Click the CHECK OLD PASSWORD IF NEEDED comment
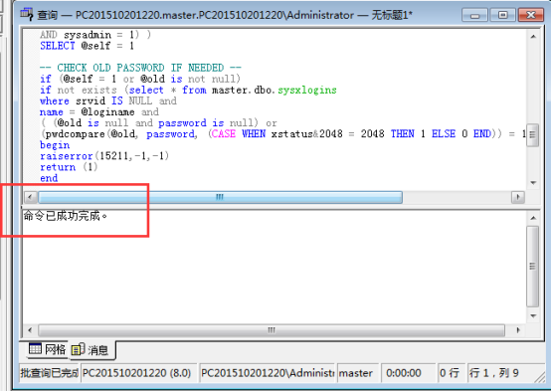The image size is (551, 392). [x=140, y=68]
